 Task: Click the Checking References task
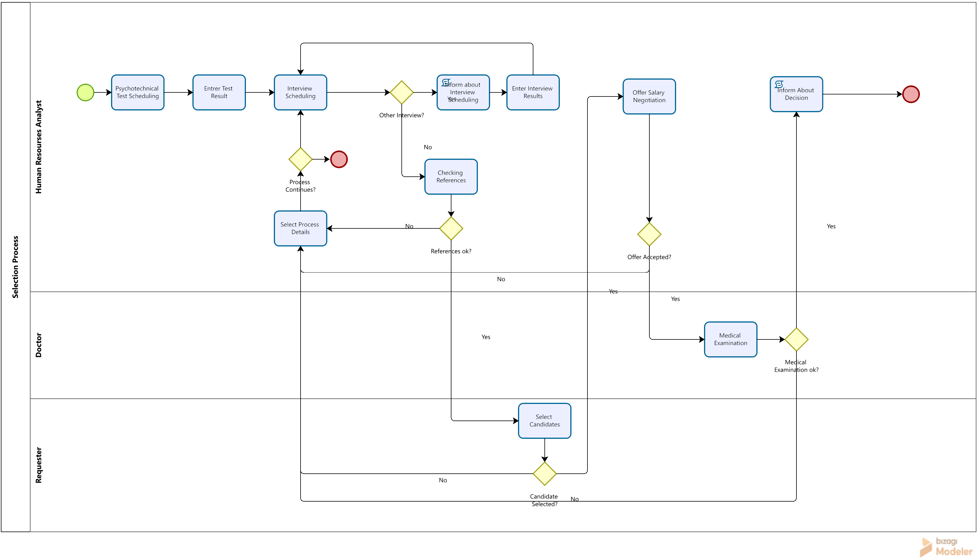tap(451, 177)
